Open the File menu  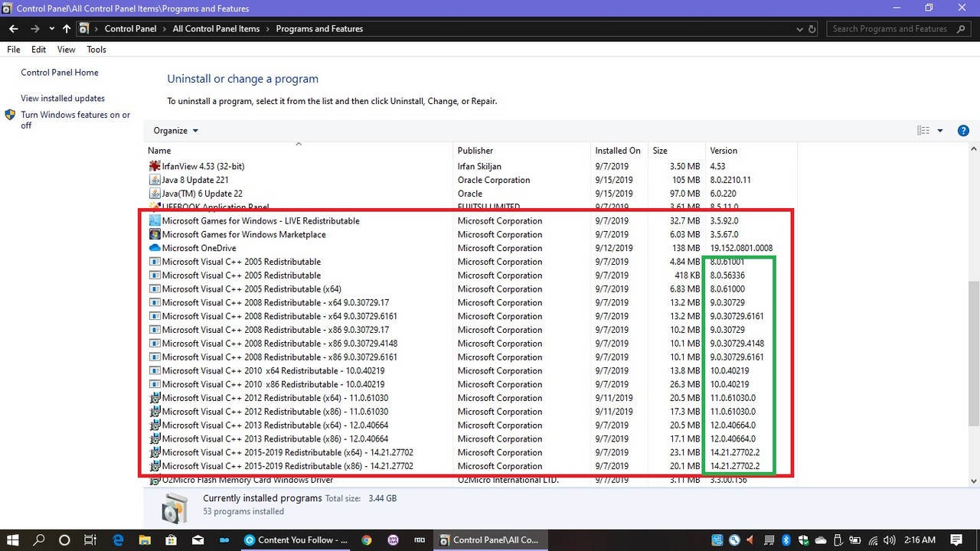(14, 50)
